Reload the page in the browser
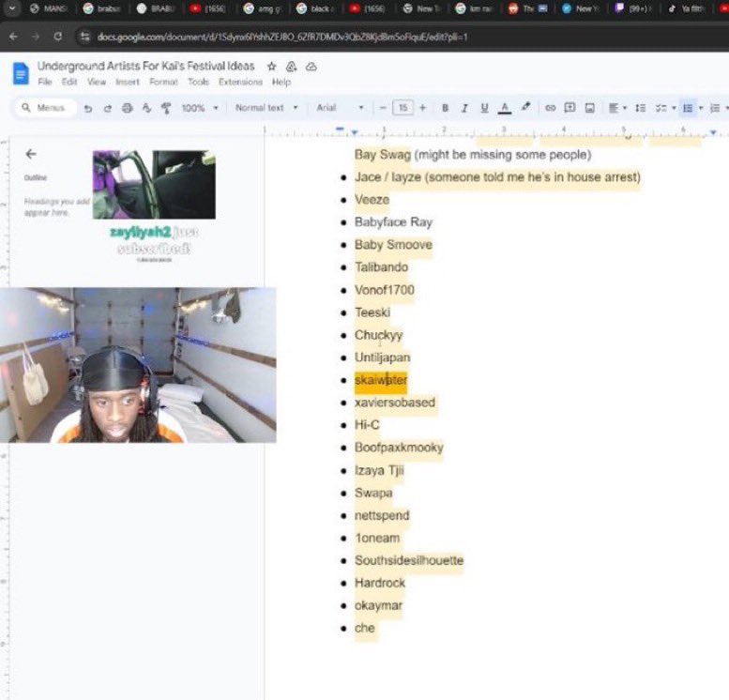Viewport: 729px width, 700px height. tap(57, 37)
